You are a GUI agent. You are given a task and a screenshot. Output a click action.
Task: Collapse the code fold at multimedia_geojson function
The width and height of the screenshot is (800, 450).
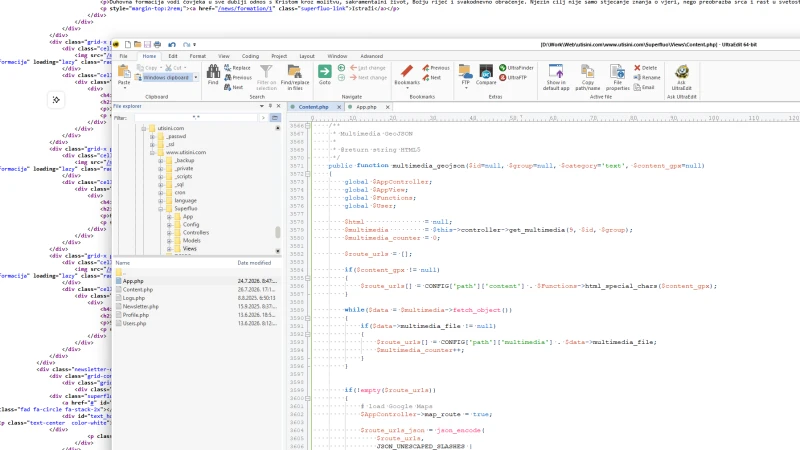pyautogui.click(x=308, y=174)
